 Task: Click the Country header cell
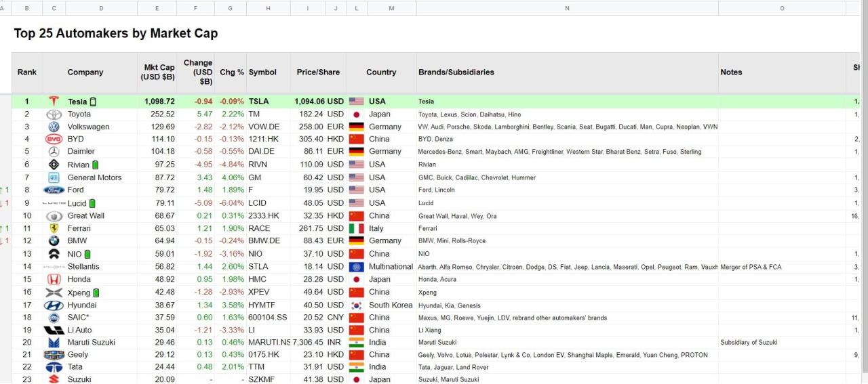click(x=381, y=72)
